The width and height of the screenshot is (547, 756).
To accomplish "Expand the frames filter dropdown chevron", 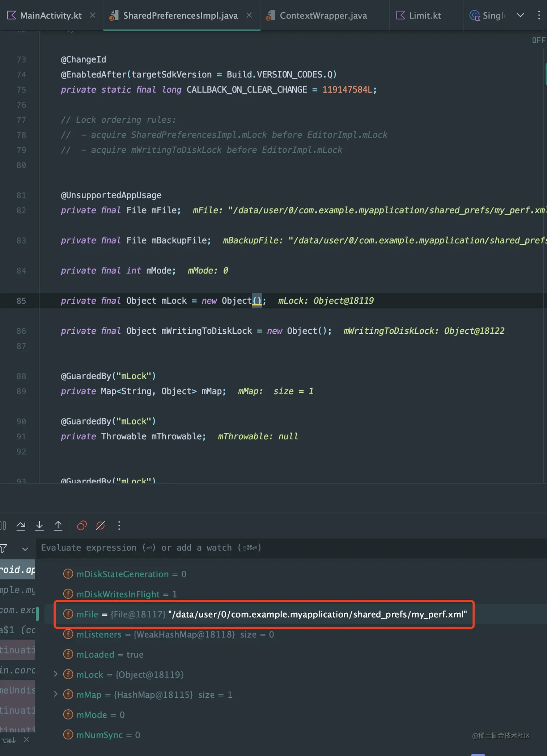I will tap(25, 549).
